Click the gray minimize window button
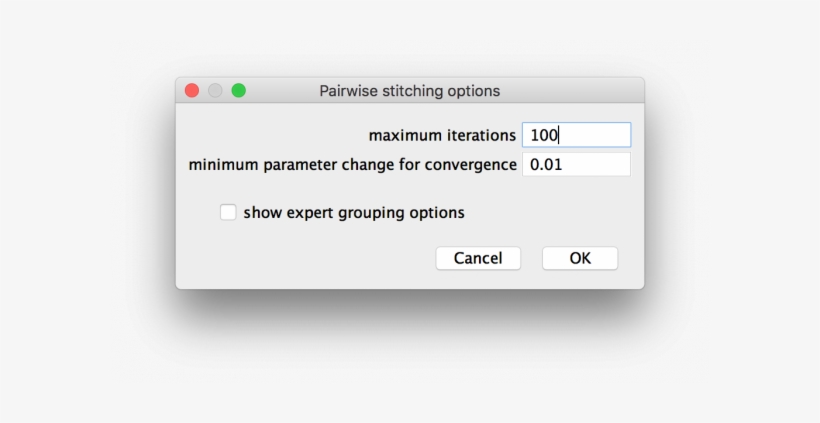 [x=215, y=91]
